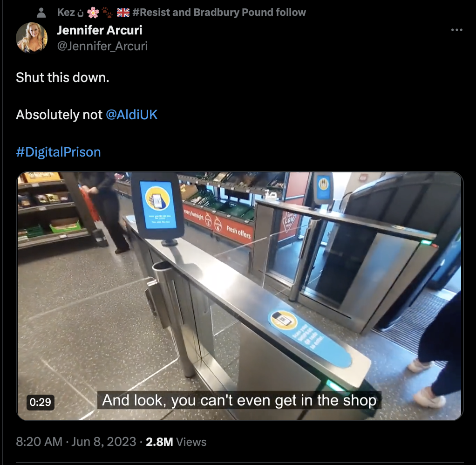
Task: View the 2.8M Views count
Action: (x=176, y=442)
